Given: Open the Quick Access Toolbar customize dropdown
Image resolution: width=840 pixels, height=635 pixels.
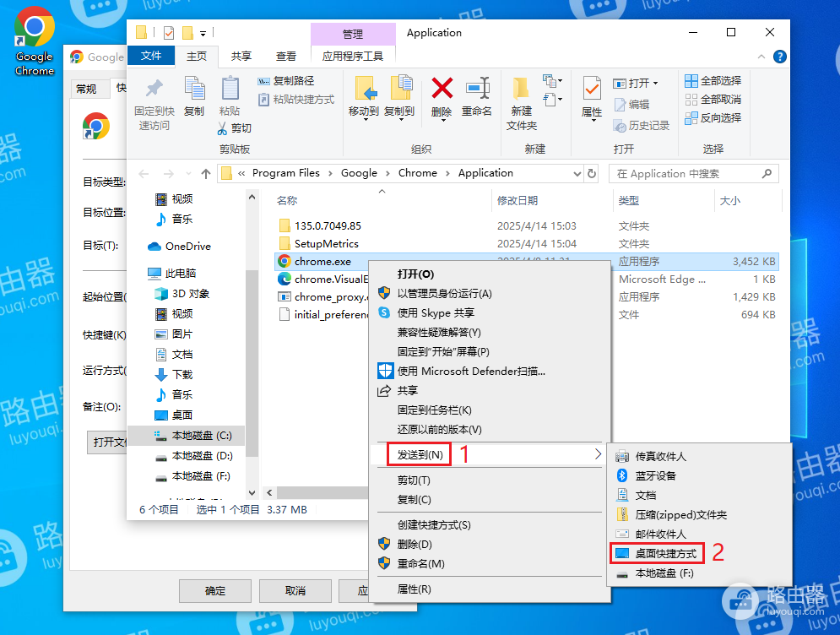Looking at the screenshot, I should coord(203,33).
